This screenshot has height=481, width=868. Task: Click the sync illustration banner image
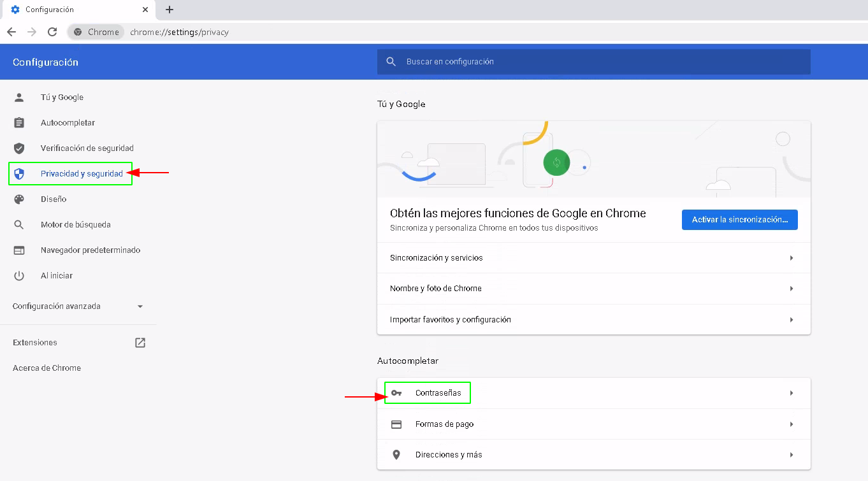[x=594, y=159]
